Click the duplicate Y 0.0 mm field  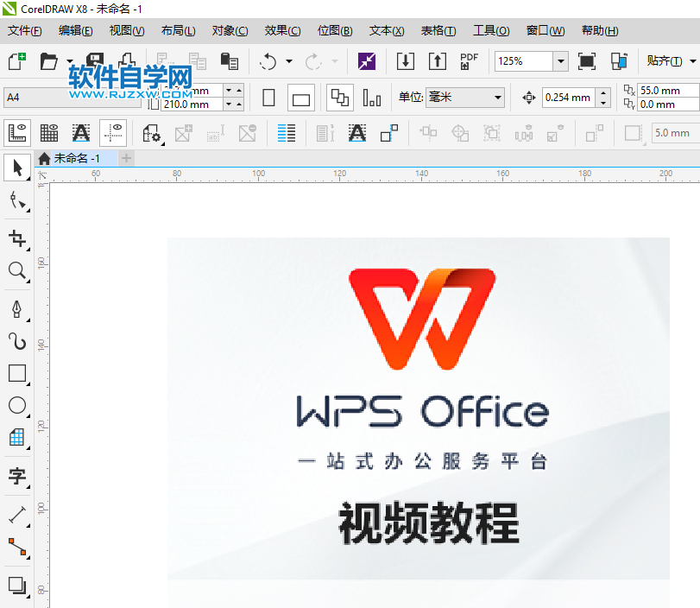coord(667,104)
